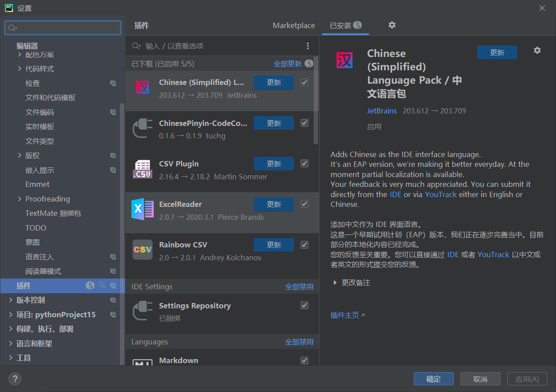Open the gear menu in plugin details pane

(537, 50)
